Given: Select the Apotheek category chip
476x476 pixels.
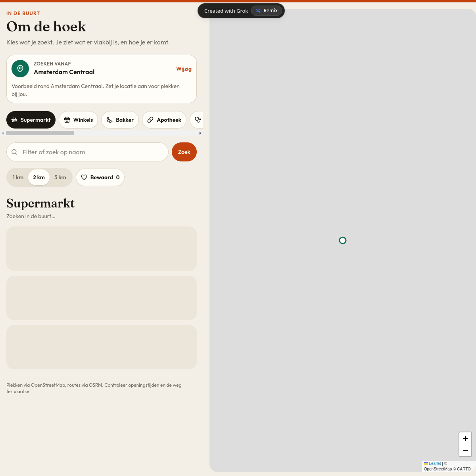Looking at the screenshot, I should (164, 120).
